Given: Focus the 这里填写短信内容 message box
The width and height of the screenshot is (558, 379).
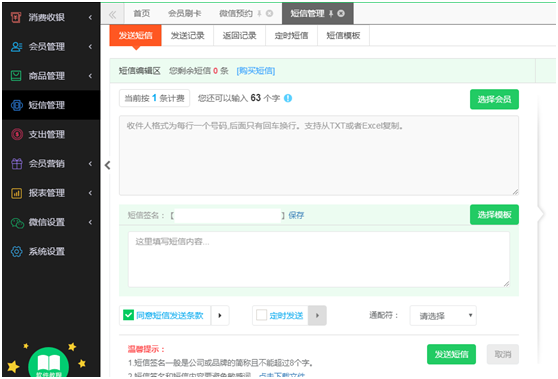Looking at the screenshot, I should pos(319,259).
